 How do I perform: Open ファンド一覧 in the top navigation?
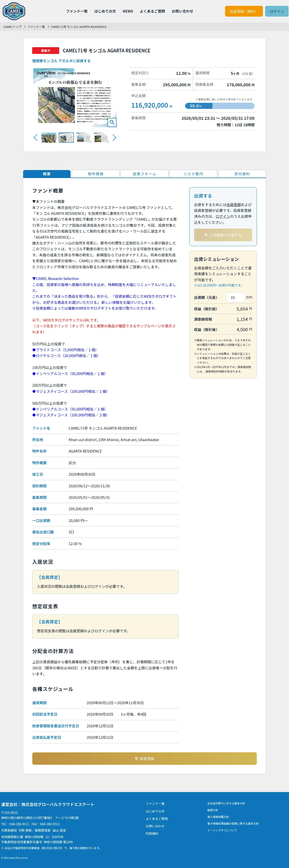click(77, 11)
